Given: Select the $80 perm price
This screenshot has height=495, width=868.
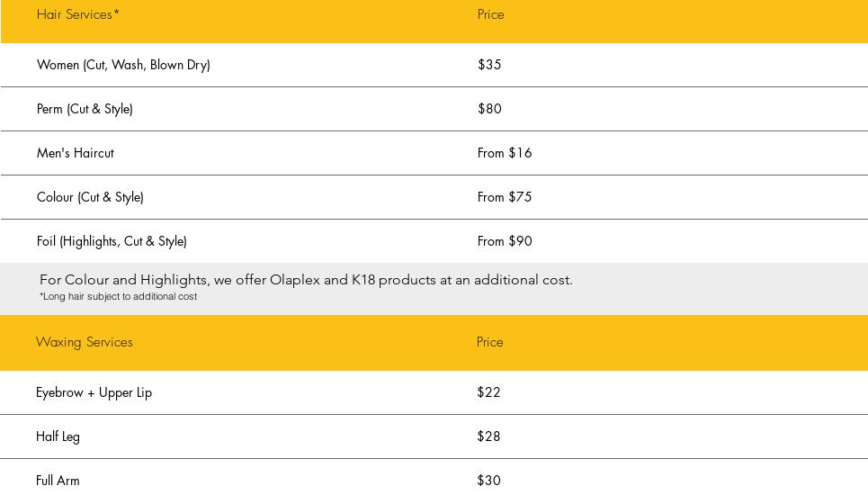Looking at the screenshot, I should tap(489, 109).
